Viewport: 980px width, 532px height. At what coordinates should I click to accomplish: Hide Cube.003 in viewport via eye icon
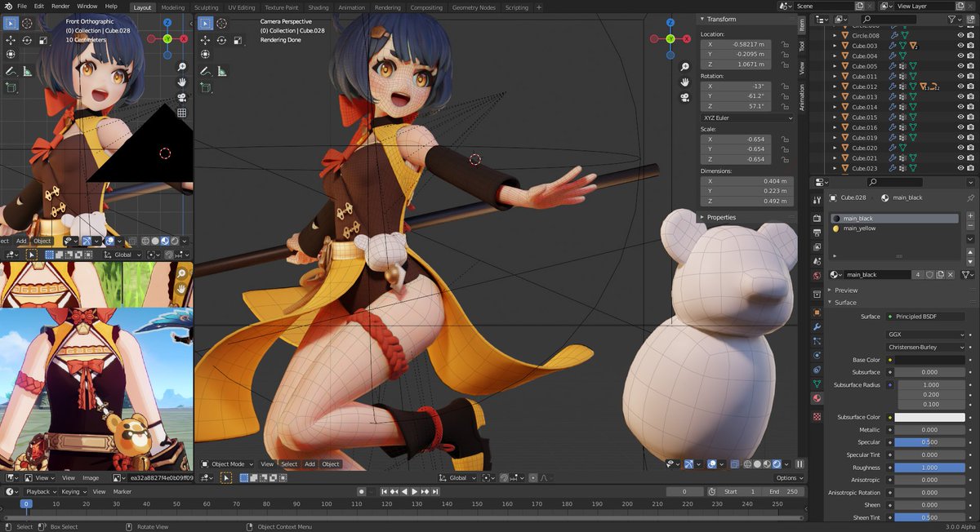tap(960, 46)
